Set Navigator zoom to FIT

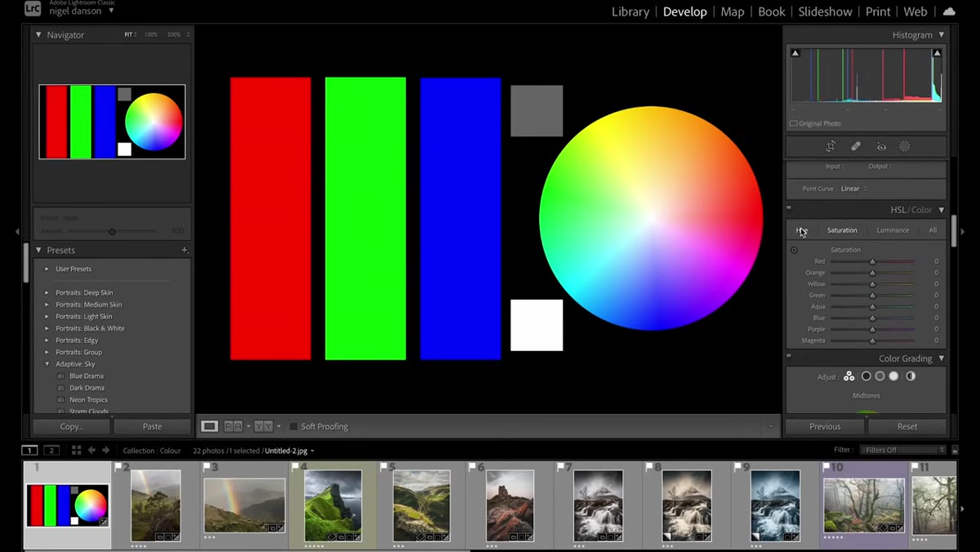129,35
